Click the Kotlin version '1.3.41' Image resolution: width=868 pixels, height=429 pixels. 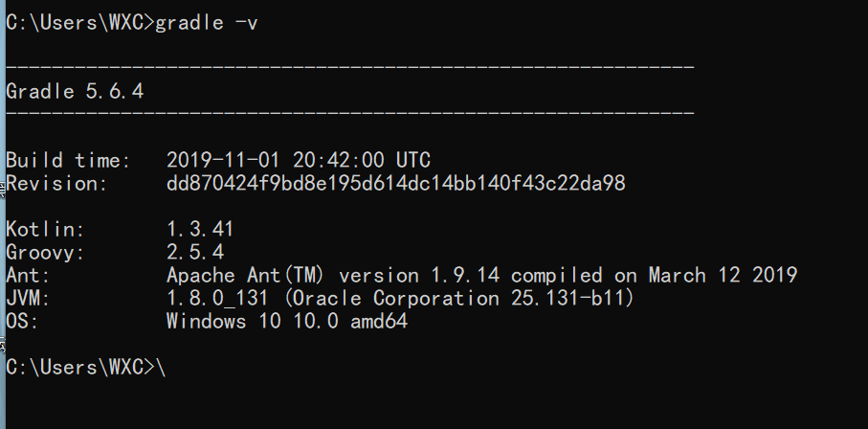point(200,230)
